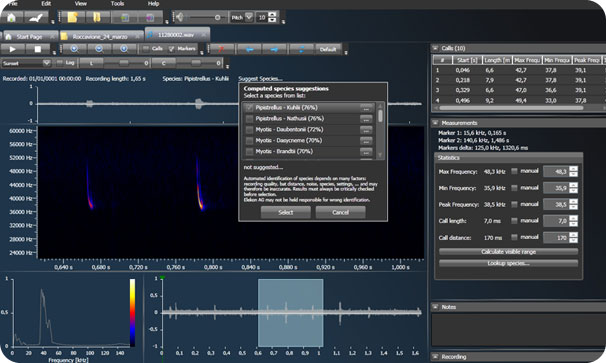Click the blue right arrow icon
Viewport: 606px width, 363px height.
click(274, 49)
